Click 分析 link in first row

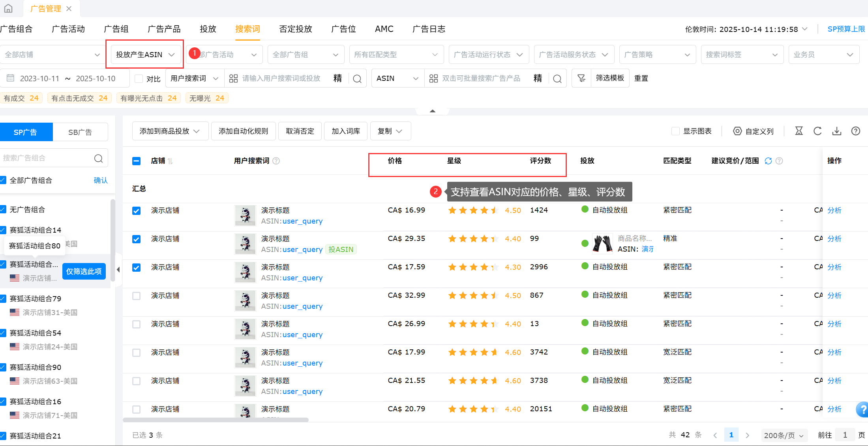[834, 210]
